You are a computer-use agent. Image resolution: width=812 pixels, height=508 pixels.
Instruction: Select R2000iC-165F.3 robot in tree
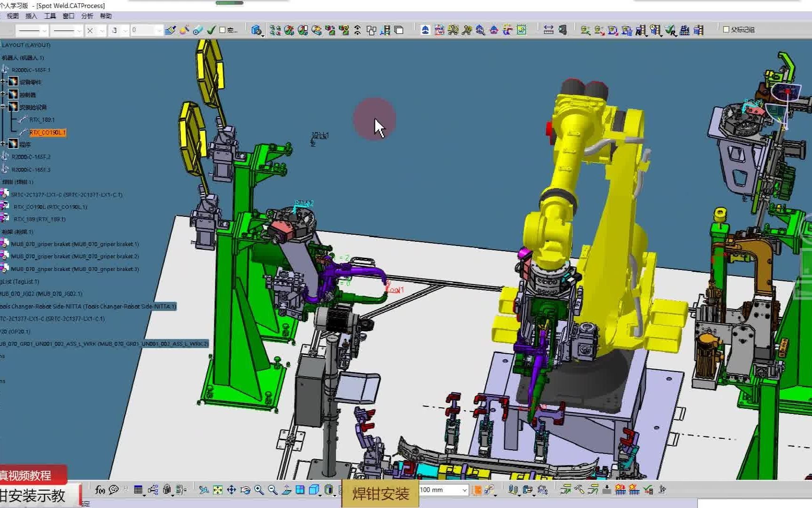[x=31, y=170]
